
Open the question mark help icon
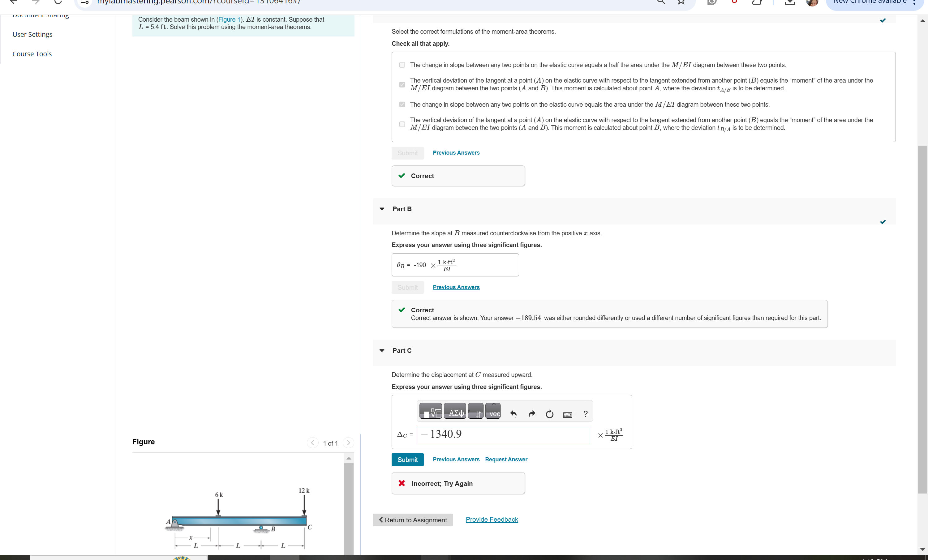[585, 414]
